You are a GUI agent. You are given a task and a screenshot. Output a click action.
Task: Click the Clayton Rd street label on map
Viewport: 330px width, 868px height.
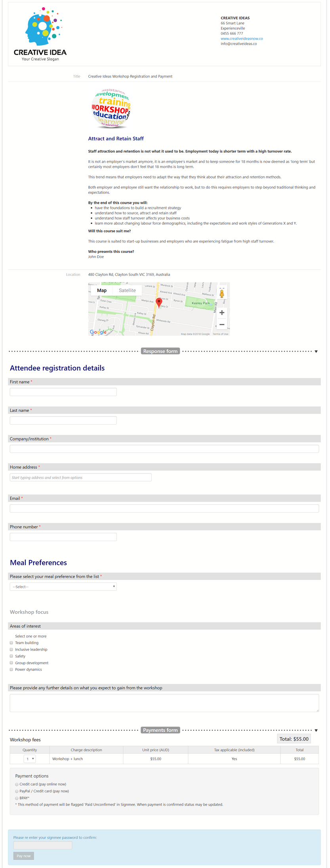pos(154,322)
